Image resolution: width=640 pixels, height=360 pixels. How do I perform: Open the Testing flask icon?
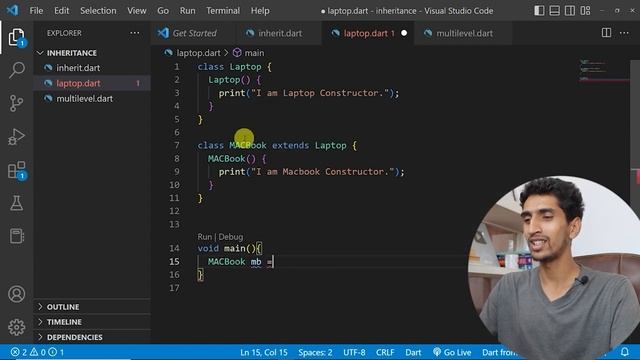coord(16,203)
